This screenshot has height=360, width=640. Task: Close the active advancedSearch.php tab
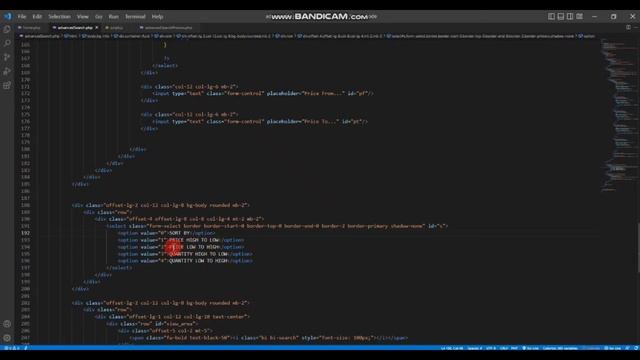click(97, 28)
